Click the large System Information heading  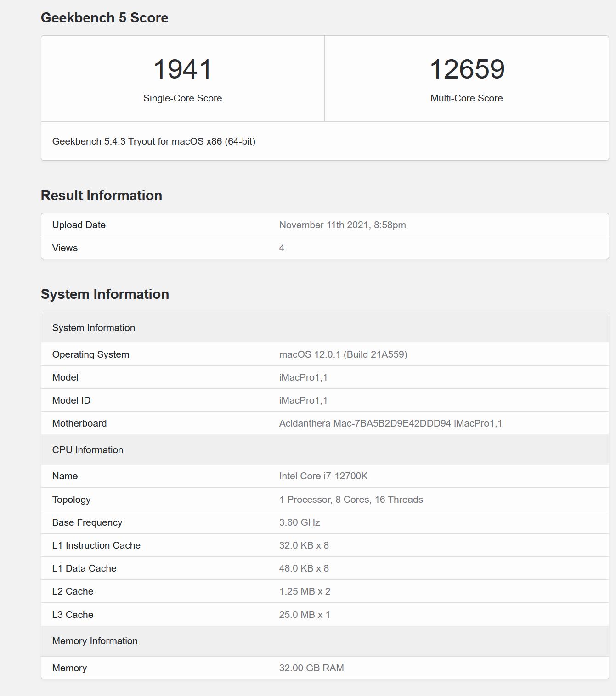pyautogui.click(x=105, y=294)
